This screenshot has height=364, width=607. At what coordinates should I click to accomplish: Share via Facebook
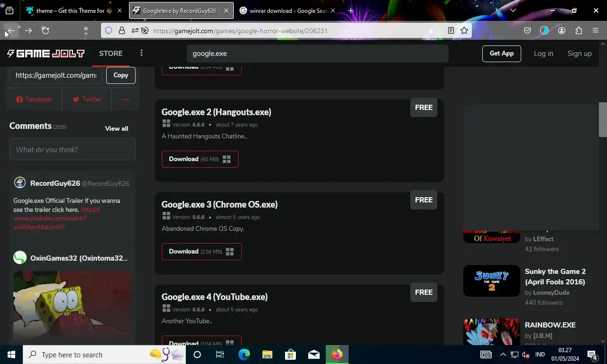pyautogui.click(x=34, y=99)
